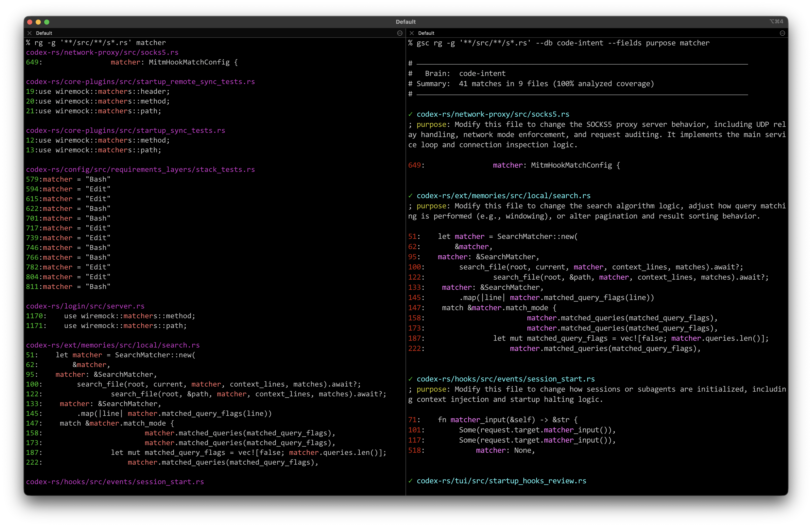Click left pane path codex-rs/network-proxy/src/socks5.rs

click(102, 52)
